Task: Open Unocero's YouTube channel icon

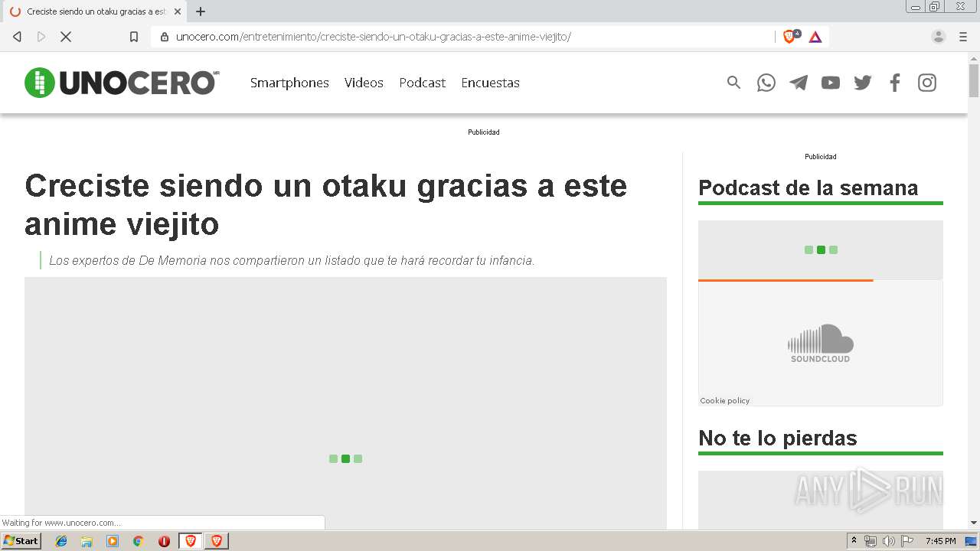Action: [x=831, y=83]
